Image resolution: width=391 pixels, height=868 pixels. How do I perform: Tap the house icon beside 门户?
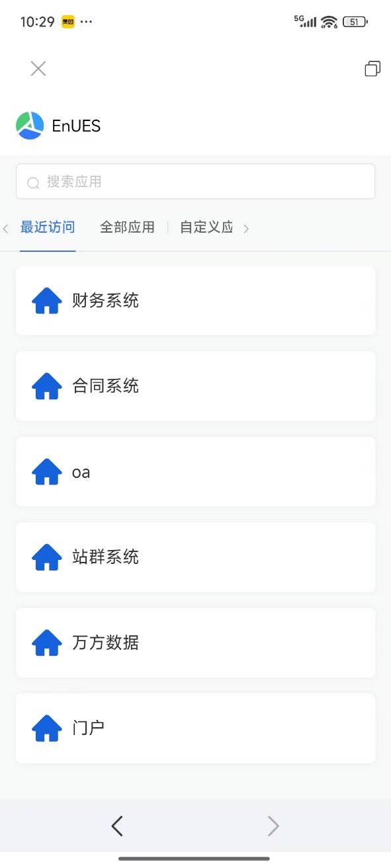[x=47, y=729]
